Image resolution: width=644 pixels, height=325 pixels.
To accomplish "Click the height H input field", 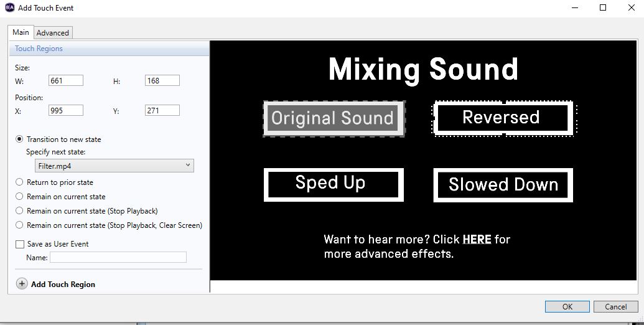I will point(162,80).
